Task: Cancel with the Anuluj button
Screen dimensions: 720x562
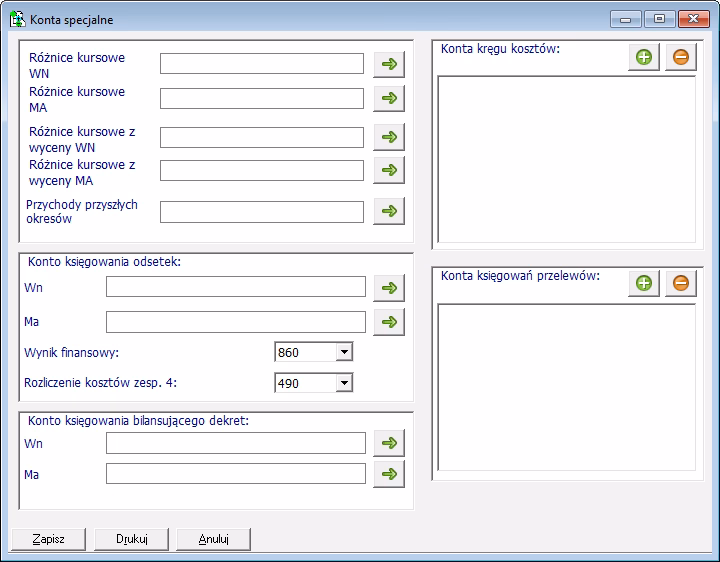Action: (x=213, y=539)
